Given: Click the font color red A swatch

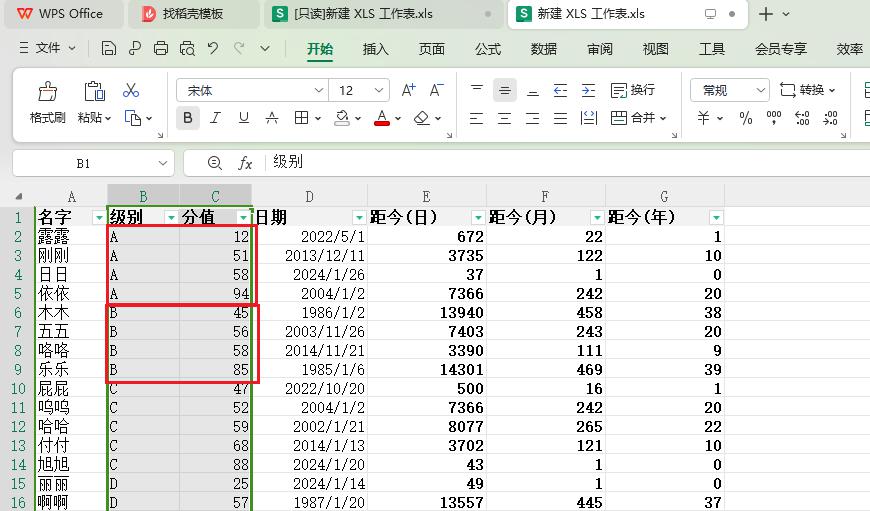Looking at the screenshot, I should coord(382,118).
